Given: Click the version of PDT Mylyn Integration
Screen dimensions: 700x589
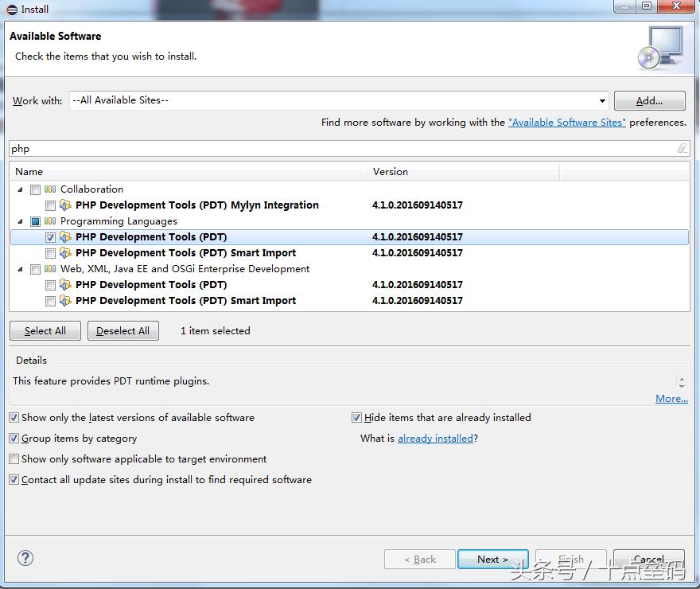Looking at the screenshot, I should point(418,205).
